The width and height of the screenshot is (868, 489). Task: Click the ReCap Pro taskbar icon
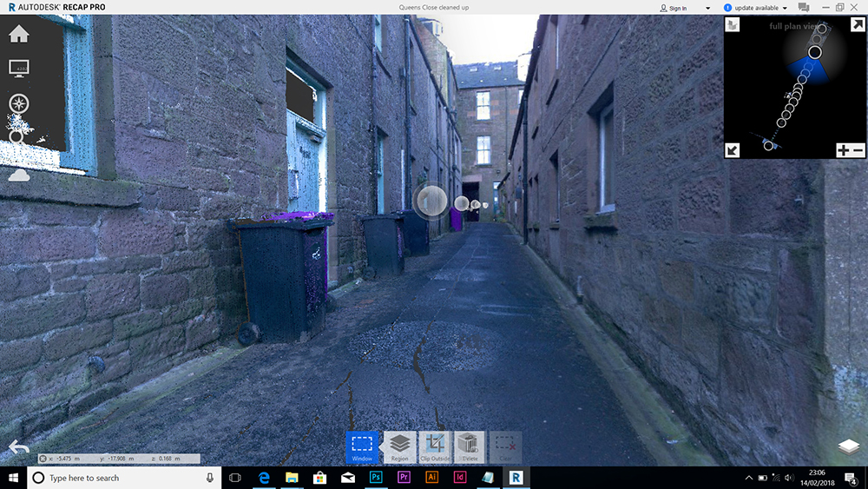point(516,478)
